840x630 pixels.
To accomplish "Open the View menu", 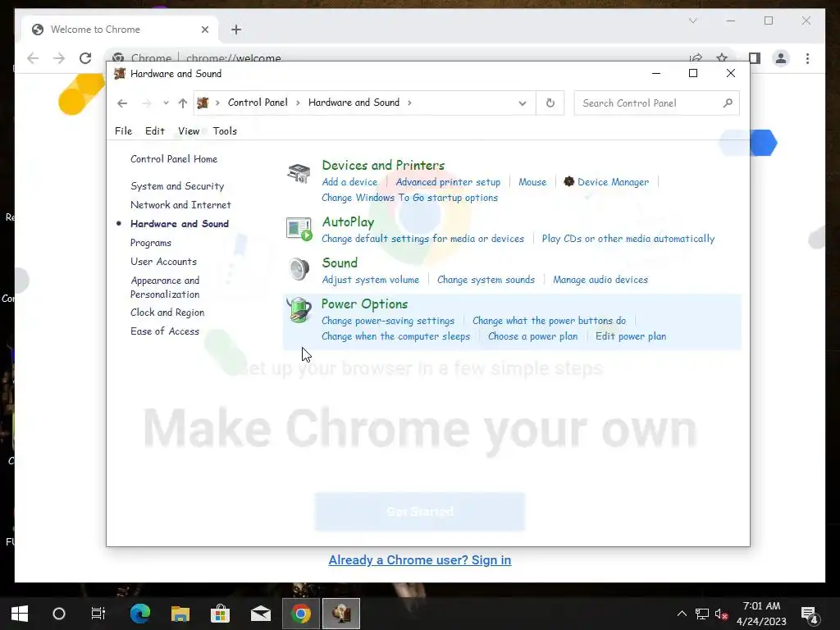I will click(x=189, y=130).
